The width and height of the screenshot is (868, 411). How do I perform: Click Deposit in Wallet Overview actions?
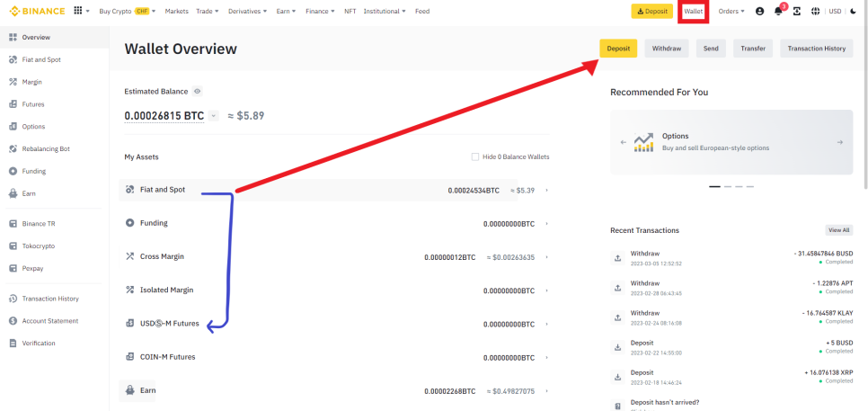[618, 49]
